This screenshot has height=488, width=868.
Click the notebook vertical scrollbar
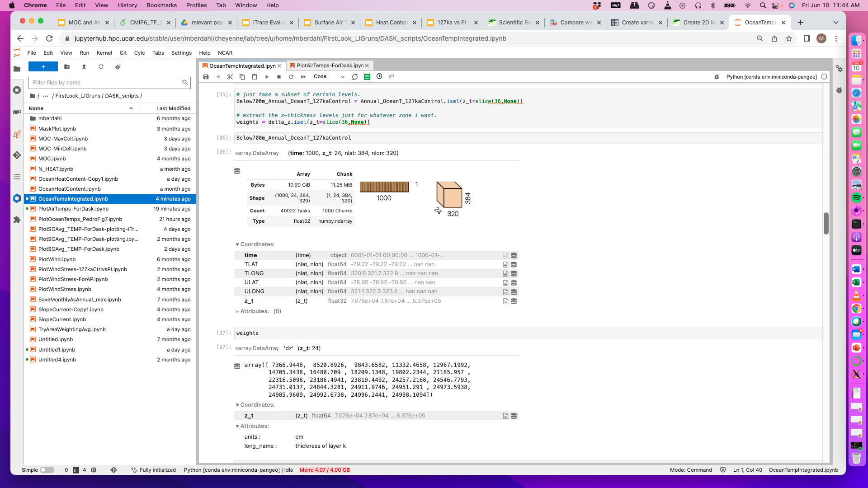pos(826,224)
